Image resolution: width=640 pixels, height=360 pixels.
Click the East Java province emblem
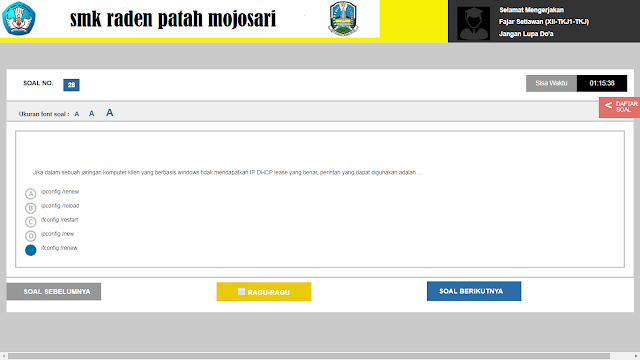coord(343,18)
